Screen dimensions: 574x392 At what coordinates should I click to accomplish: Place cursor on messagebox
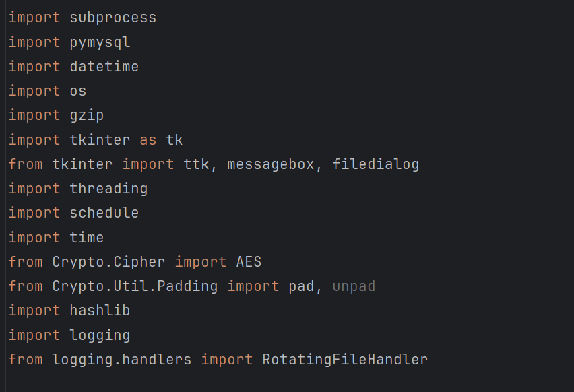(270, 164)
